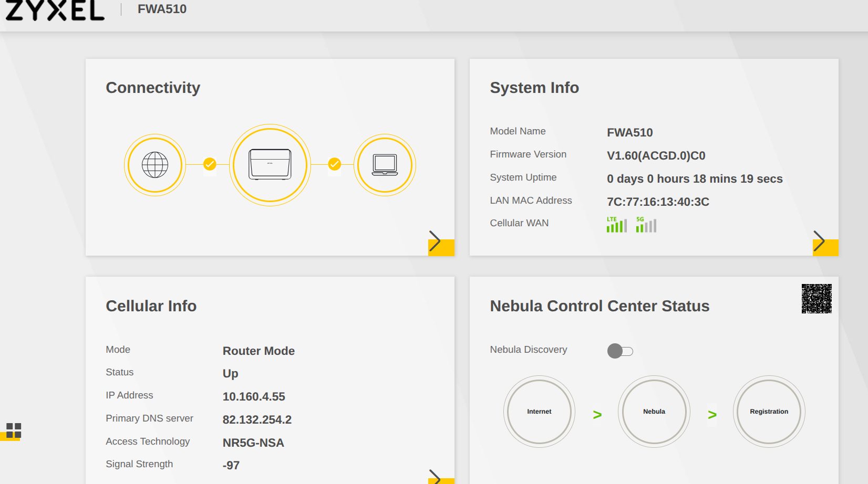Click the Nebula Discovery label
The height and width of the screenshot is (484, 868).
[x=528, y=350]
